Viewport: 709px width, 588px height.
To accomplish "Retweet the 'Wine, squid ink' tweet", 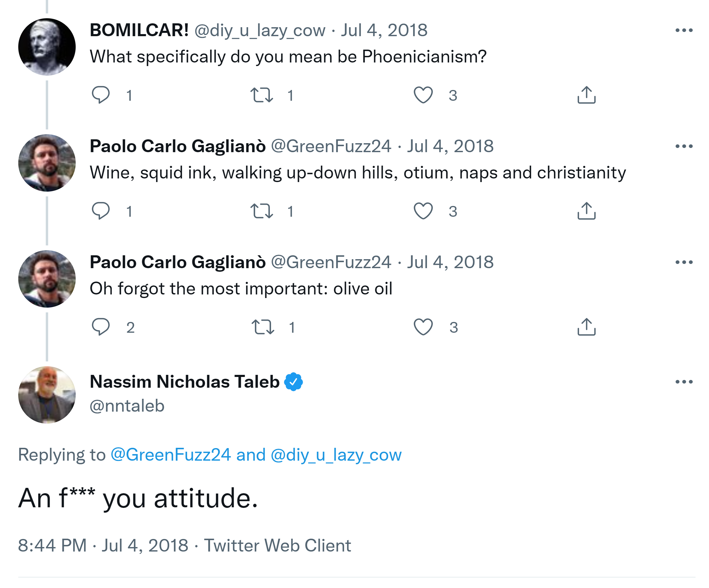I will 262,211.
